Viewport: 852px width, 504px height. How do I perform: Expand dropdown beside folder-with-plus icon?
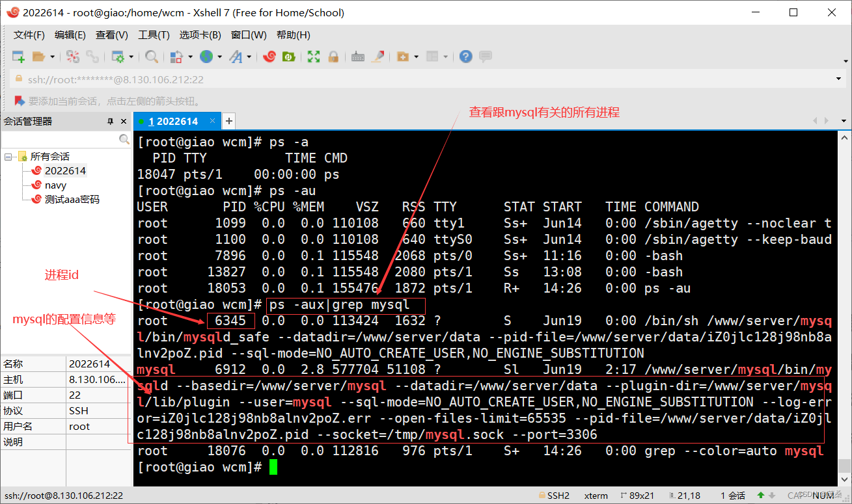(416, 57)
